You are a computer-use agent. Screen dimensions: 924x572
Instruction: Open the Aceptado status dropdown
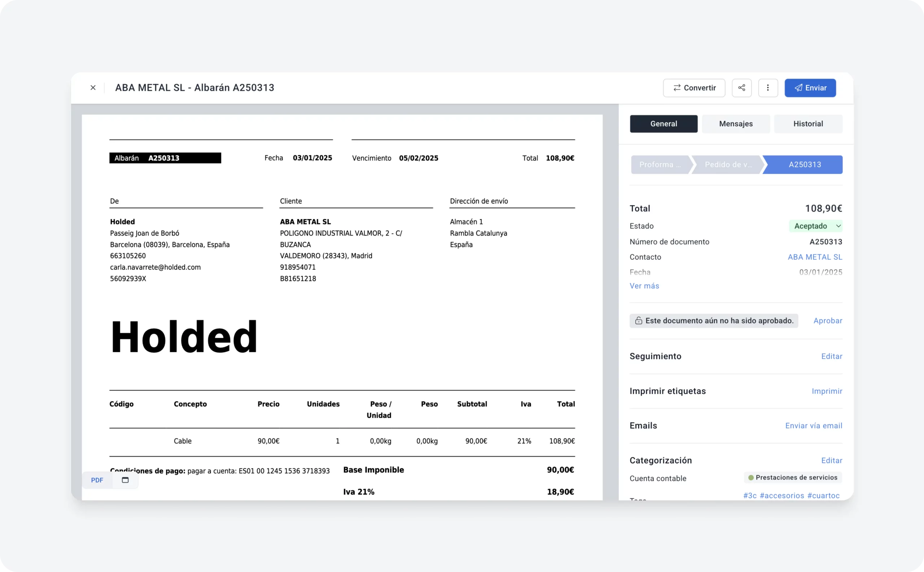point(815,226)
